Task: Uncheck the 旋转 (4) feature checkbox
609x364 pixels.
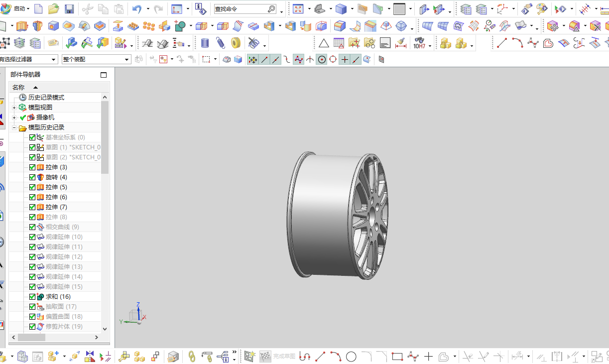Action: 32,177
